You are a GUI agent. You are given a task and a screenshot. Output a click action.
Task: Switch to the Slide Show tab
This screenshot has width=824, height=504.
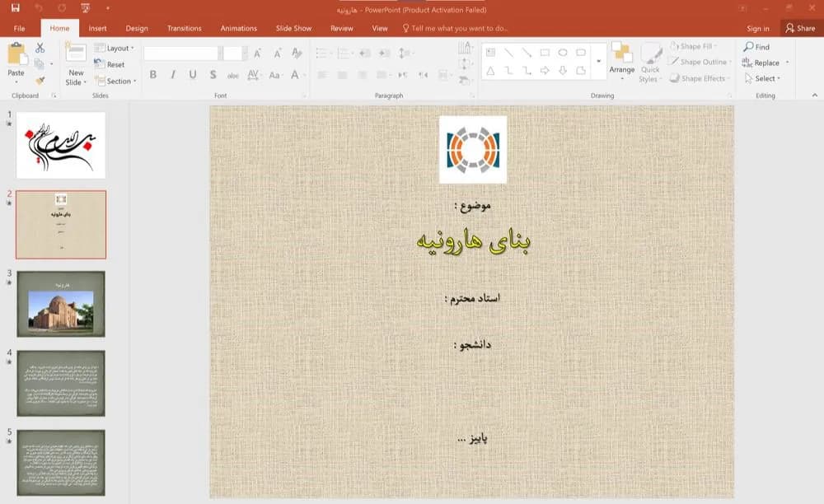point(294,28)
